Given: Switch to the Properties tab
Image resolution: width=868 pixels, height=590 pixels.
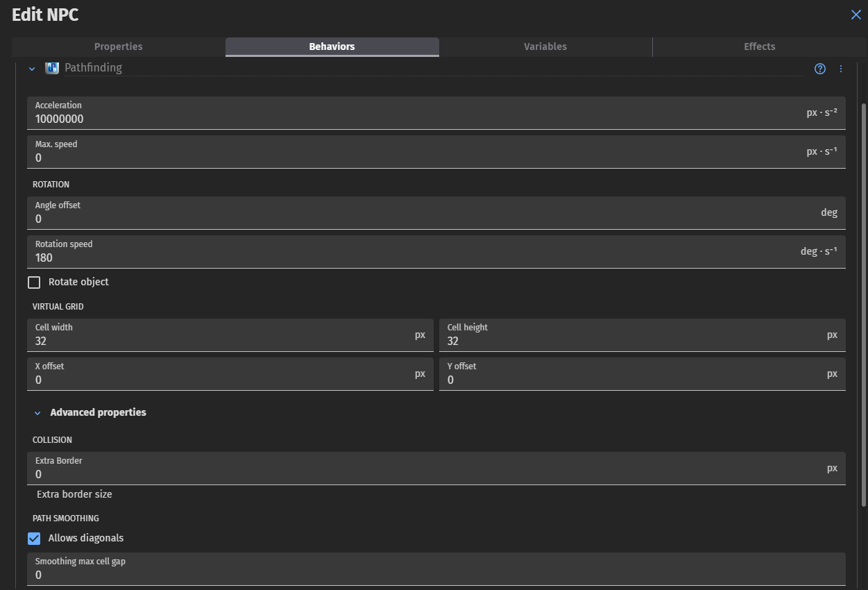Looking at the screenshot, I should [x=119, y=47].
